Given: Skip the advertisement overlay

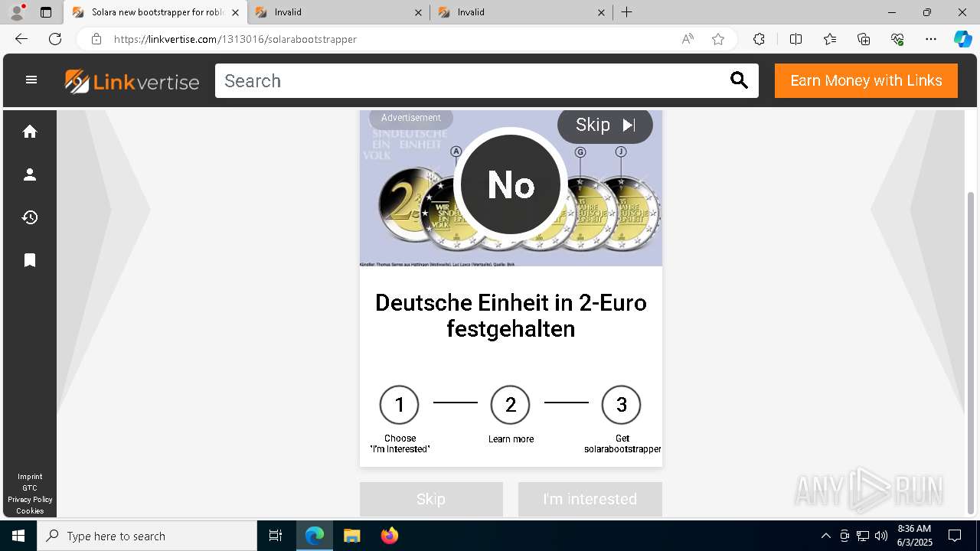Looking at the screenshot, I should [605, 126].
